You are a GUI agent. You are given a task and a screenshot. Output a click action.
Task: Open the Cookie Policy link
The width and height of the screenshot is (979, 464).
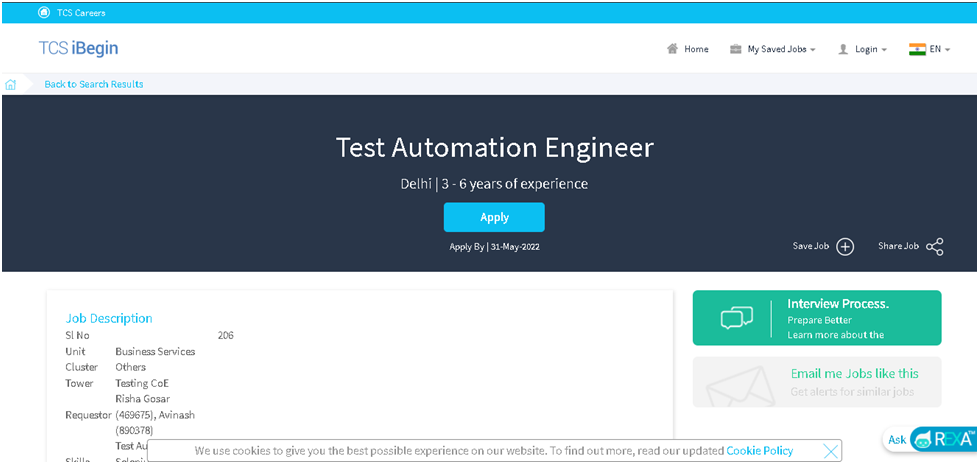click(x=760, y=451)
